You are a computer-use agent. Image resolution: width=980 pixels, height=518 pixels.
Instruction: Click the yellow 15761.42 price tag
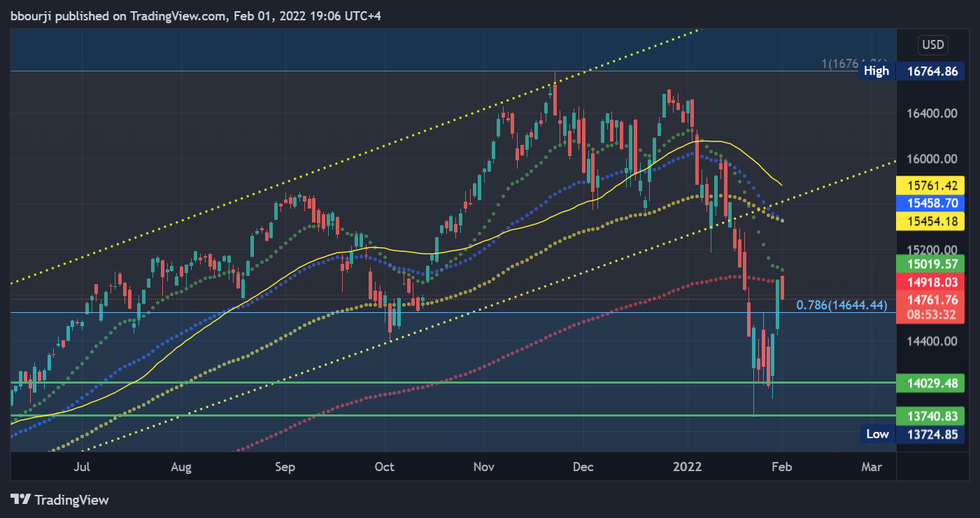click(932, 185)
